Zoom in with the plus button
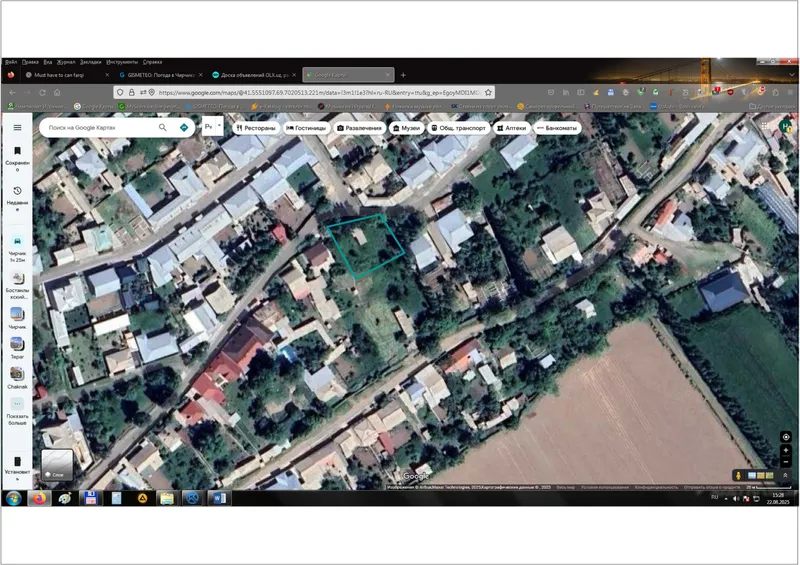This screenshot has width=800, height=565. pyautogui.click(x=786, y=450)
